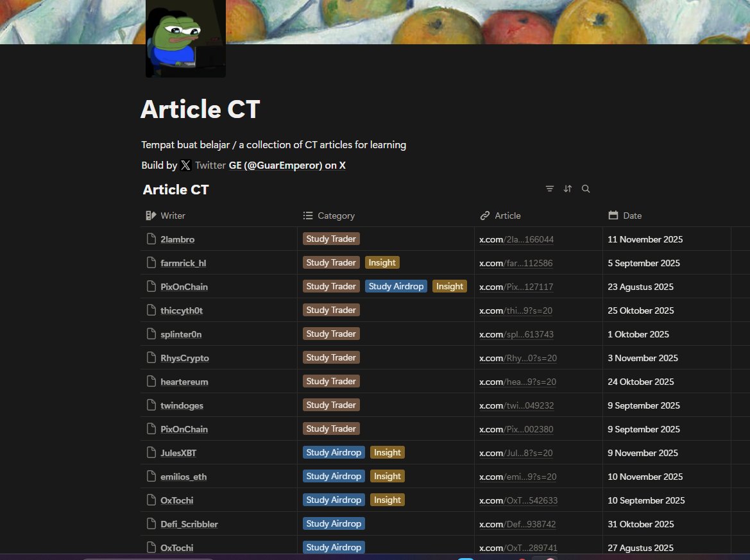The width and height of the screenshot is (750, 560).
Task: Open the filter icon above the Article CT table
Action: [550, 189]
